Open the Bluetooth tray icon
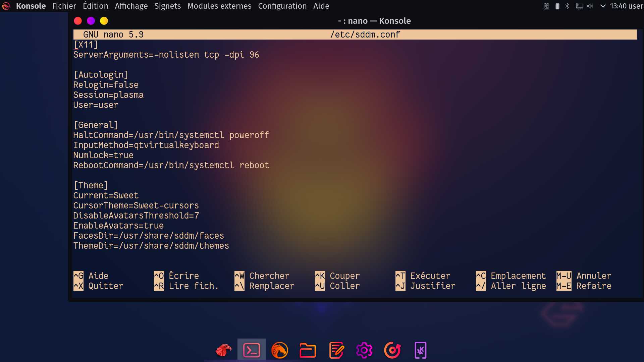Image resolution: width=644 pixels, height=362 pixels. coord(567,6)
